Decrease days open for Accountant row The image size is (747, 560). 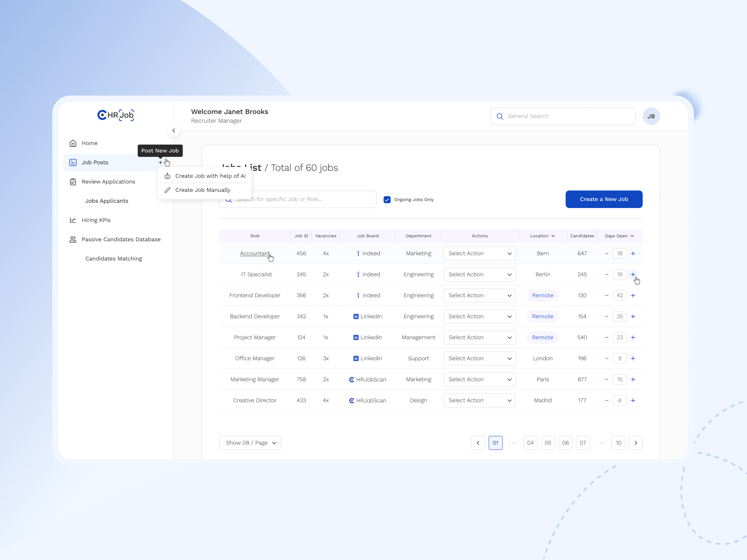[607, 253]
